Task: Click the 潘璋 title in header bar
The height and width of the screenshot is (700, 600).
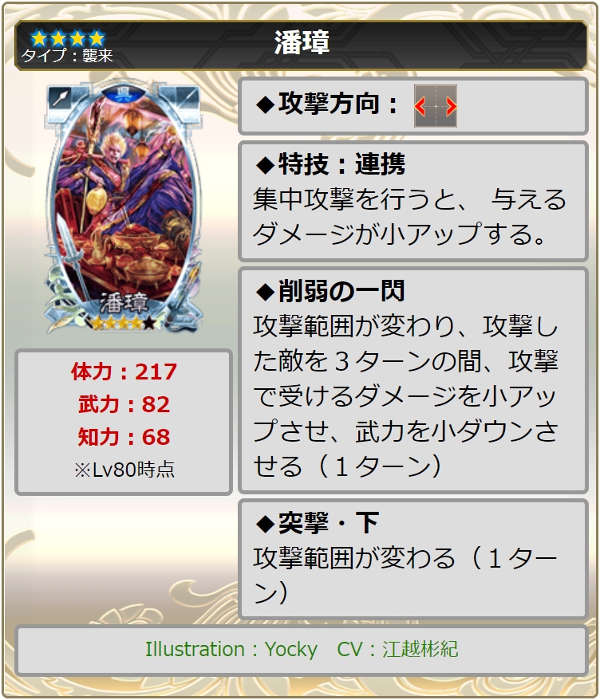Action: [x=302, y=43]
